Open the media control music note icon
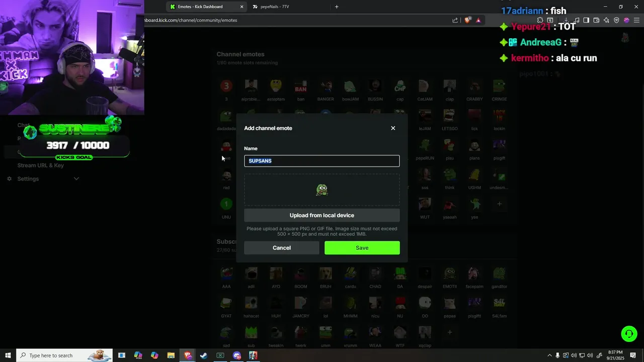644x362 pixels. tap(576, 20)
